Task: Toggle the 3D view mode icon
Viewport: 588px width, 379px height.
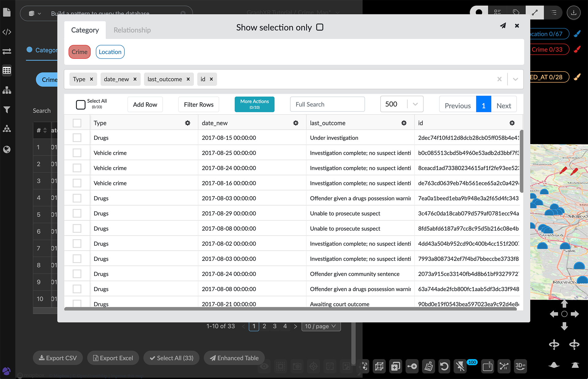Action: coord(520,366)
